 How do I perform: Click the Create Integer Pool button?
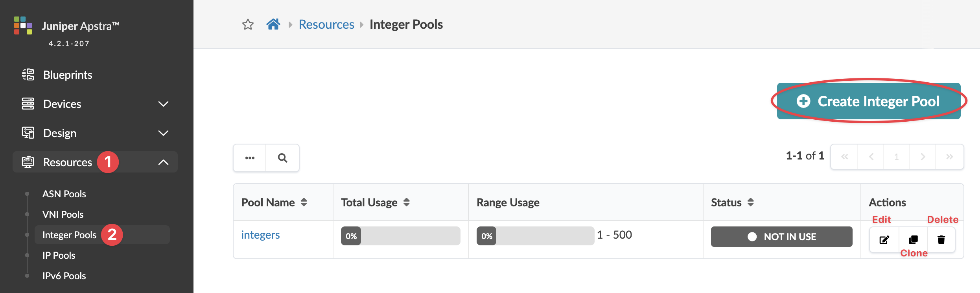pyautogui.click(x=868, y=101)
